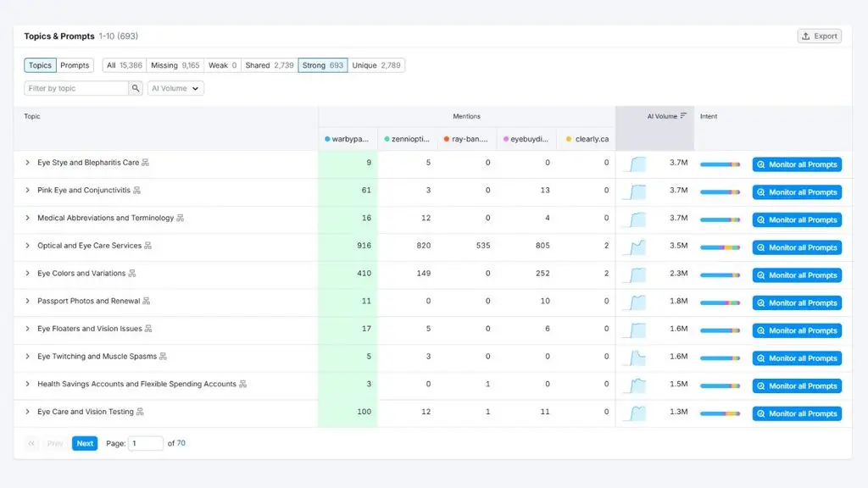Click hierarchy icon beside Medical Abbreviations and Terminology
The image size is (868, 488).
(x=180, y=218)
